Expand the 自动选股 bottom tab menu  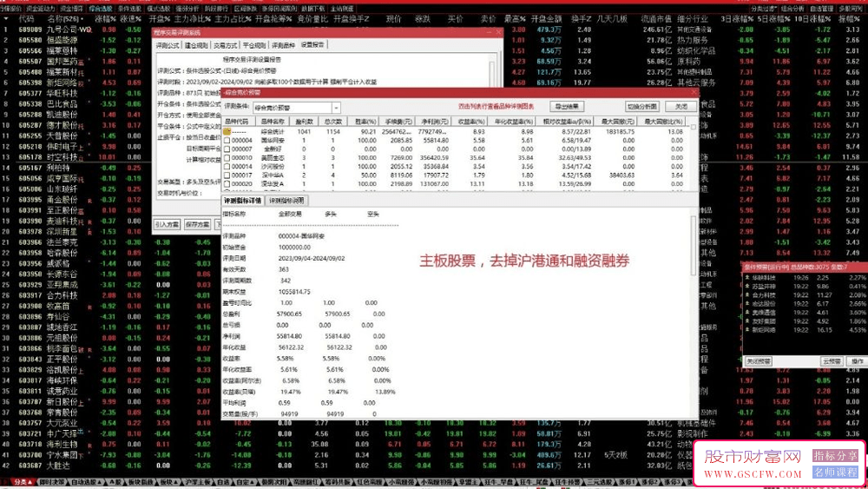coord(86,482)
